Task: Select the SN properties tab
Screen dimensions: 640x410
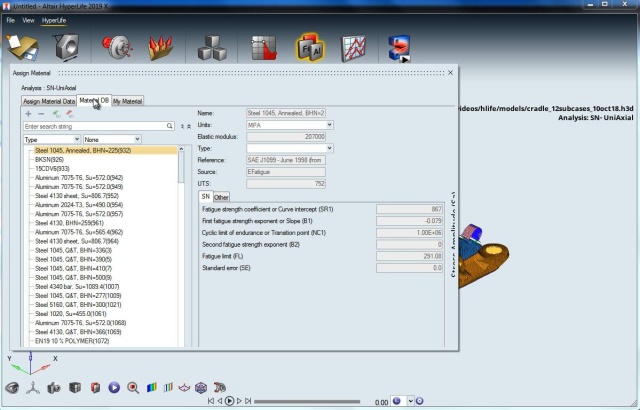Action: coord(206,197)
